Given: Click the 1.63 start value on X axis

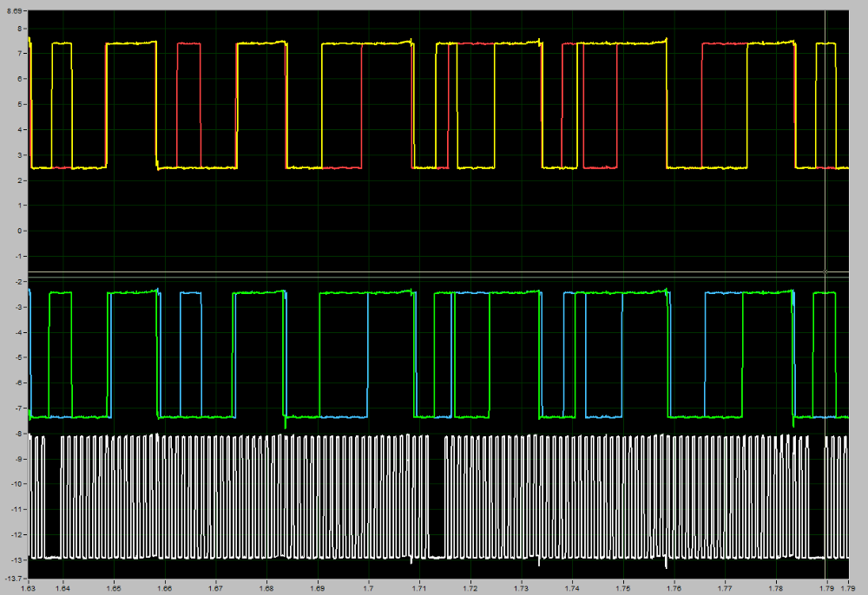Looking at the screenshot, I should point(29,587).
